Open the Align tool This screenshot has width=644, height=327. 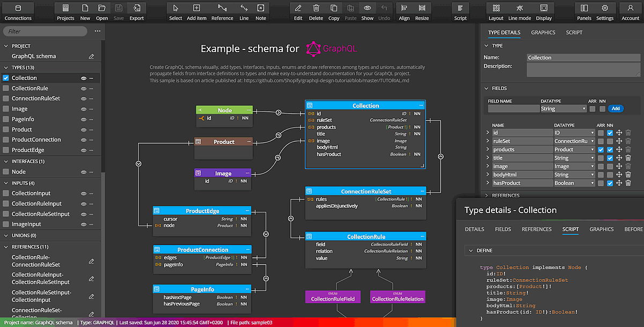tap(404, 12)
